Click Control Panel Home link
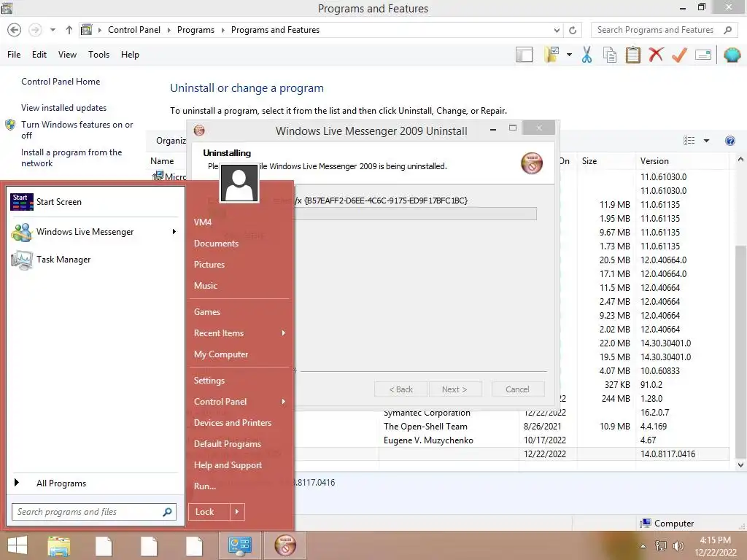Image resolution: width=747 pixels, height=560 pixels. tap(61, 82)
